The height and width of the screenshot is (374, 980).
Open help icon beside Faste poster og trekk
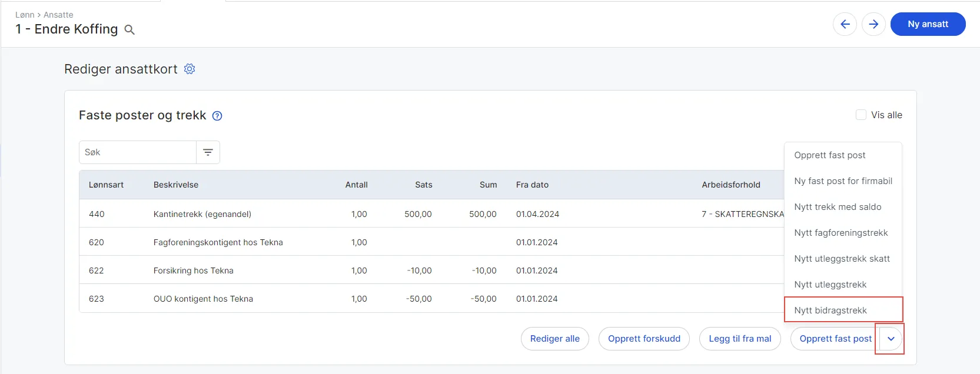coord(217,116)
